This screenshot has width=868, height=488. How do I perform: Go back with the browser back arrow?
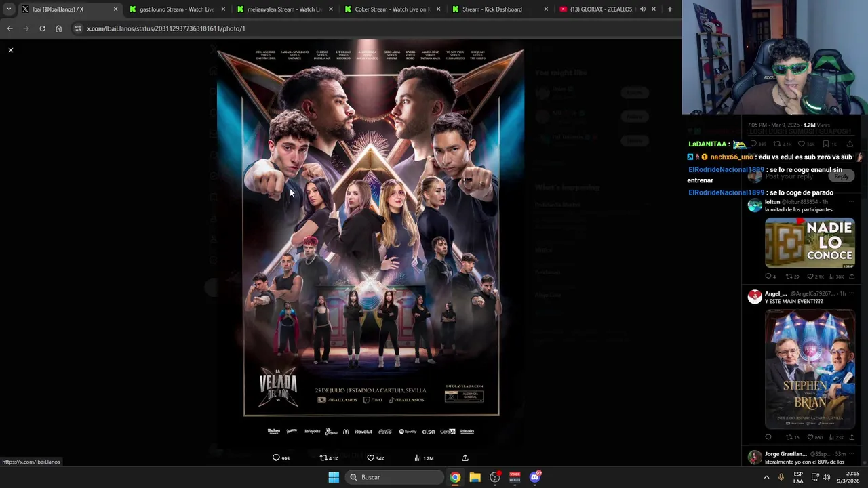pos(9,28)
